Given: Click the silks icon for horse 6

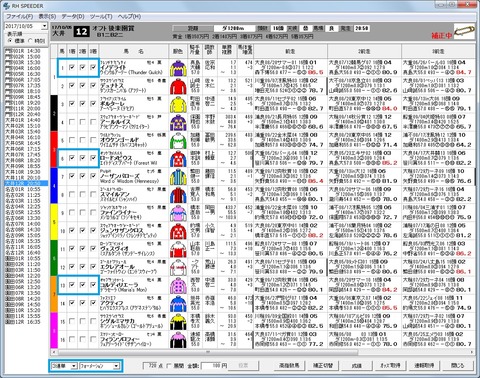Looking at the screenshot, I should 178,158.
